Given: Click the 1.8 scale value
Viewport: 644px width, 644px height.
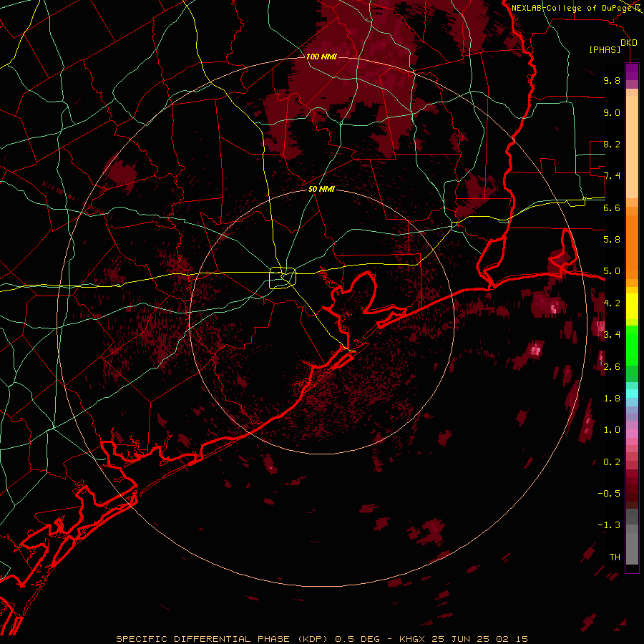Looking at the screenshot, I should click(612, 399).
